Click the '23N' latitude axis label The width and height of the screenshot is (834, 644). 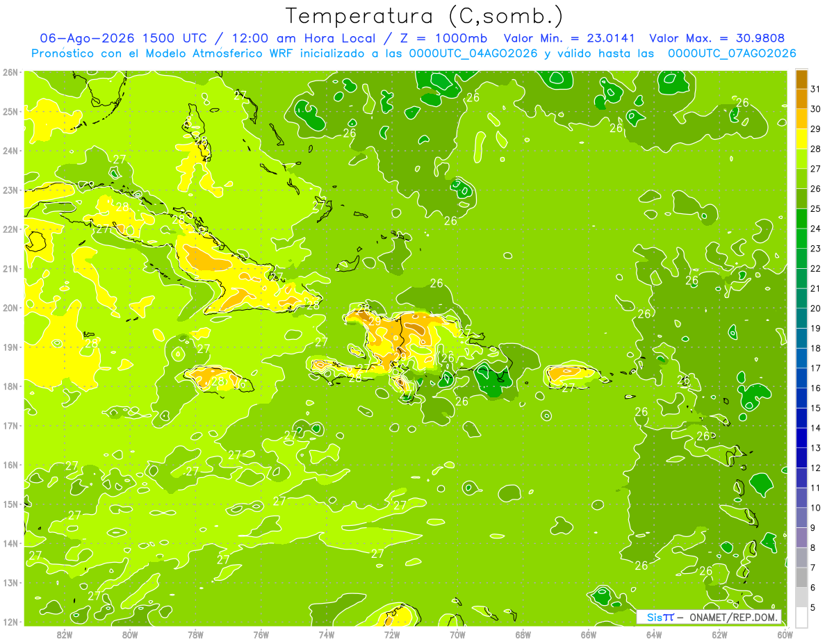coord(10,190)
